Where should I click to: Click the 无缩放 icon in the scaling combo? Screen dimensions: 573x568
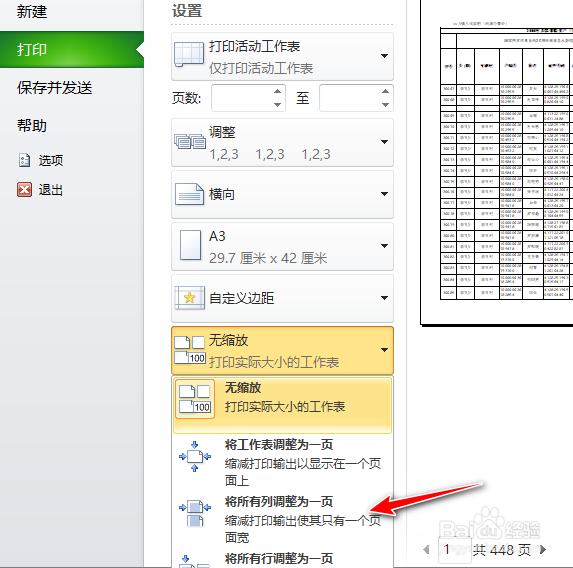coord(190,350)
